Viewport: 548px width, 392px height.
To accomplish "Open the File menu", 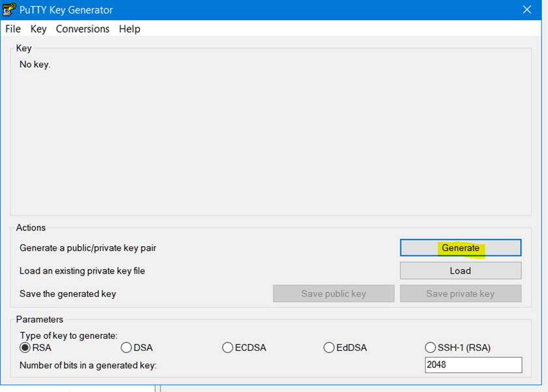I will coord(13,29).
